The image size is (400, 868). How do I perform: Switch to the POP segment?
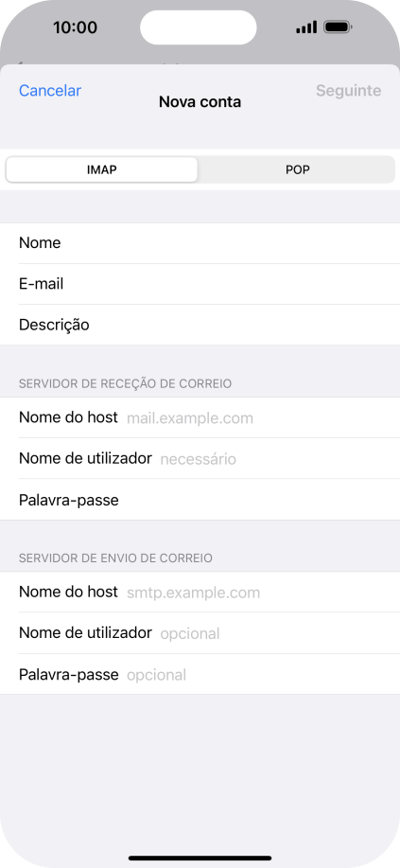tap(297, 169)
